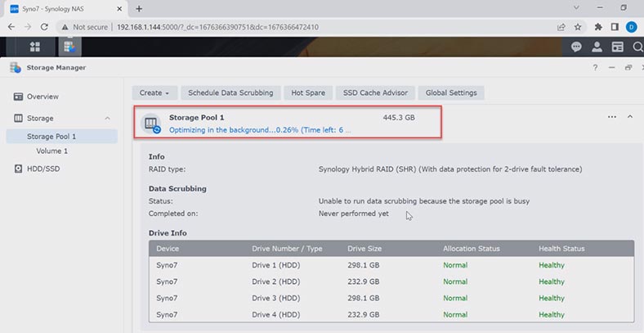Open the DSM user options icon
Screen dimensions: 644x333
pyautogui.click(x=597, y=47)
